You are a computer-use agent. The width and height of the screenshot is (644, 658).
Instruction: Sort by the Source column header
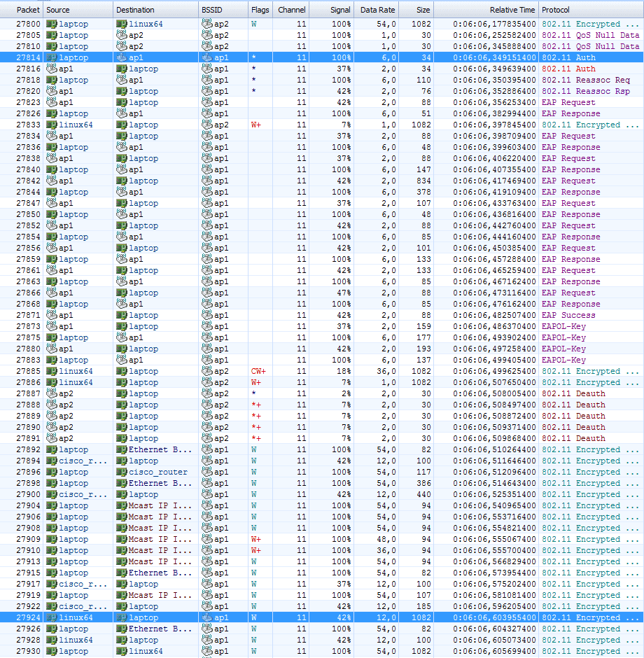78,10
